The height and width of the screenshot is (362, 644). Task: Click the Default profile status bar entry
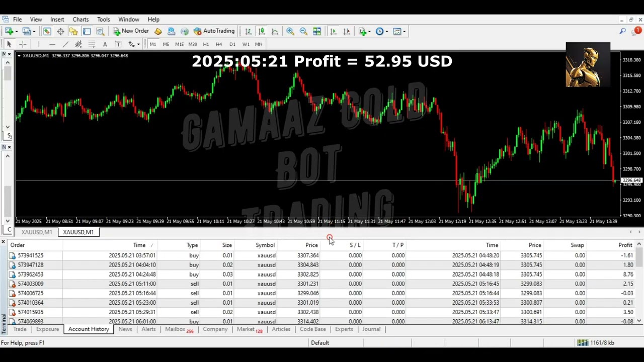coord(320,343)
